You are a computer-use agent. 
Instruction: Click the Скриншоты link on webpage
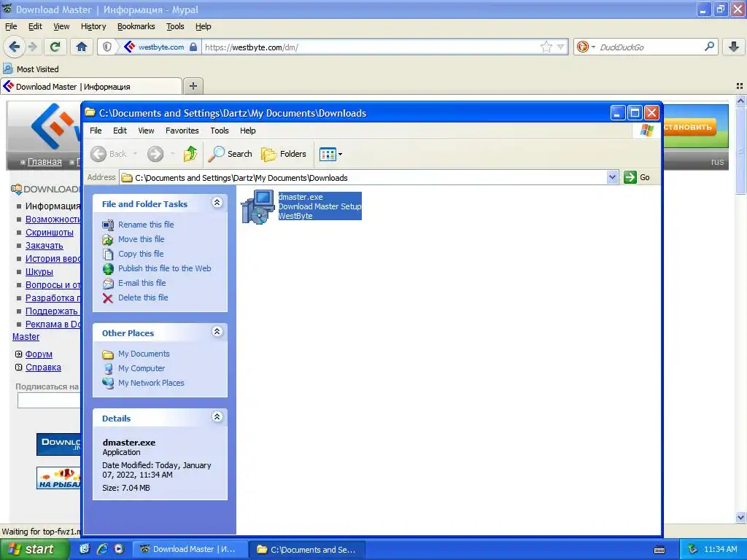(50, 233)
